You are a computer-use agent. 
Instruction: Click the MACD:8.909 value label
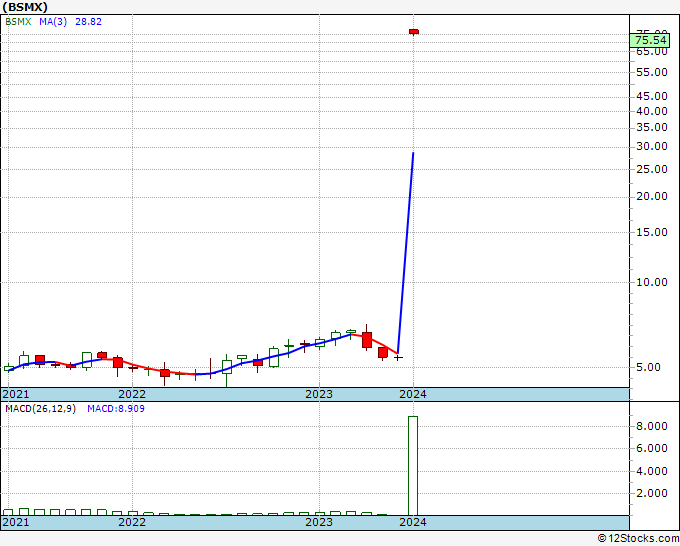pos(116,409)
